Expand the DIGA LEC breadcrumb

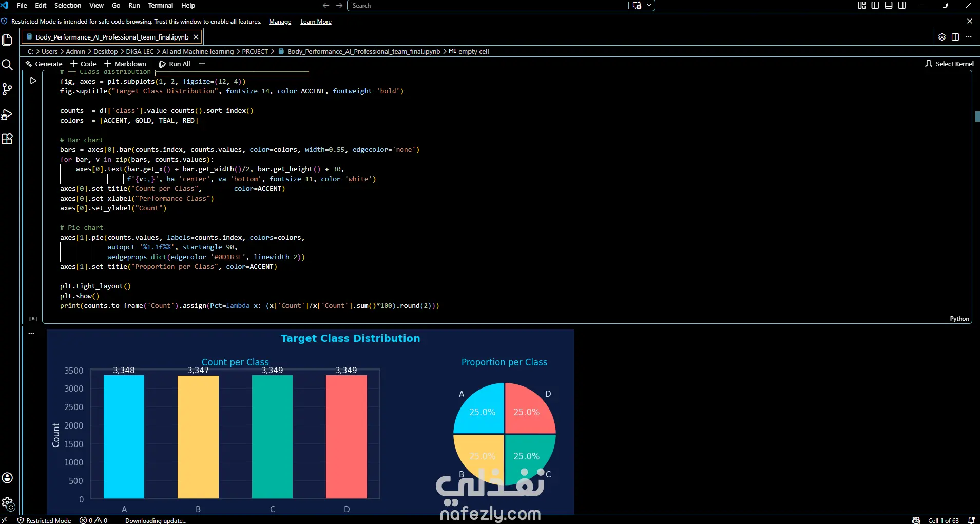140,51
